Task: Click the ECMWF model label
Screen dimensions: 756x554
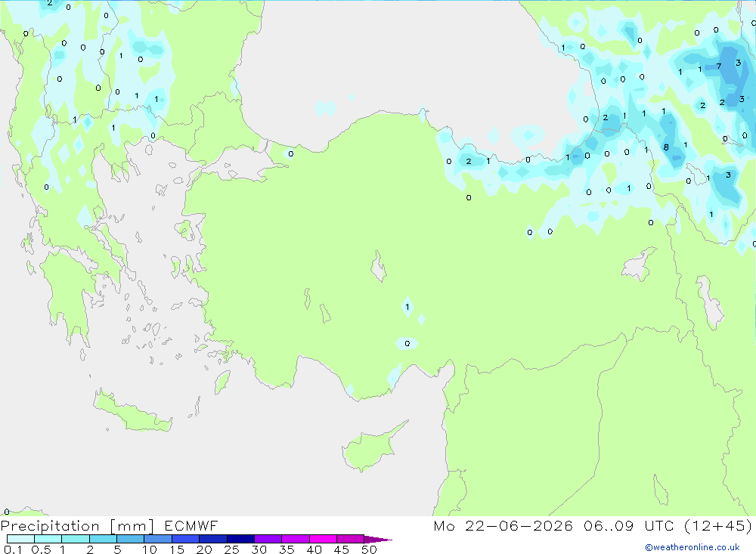Action: 191,525
